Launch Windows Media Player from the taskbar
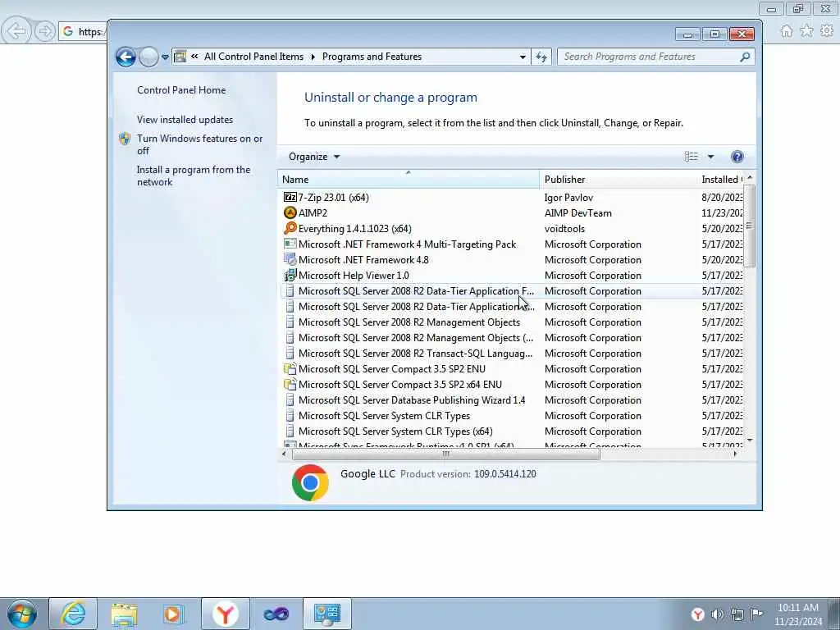 [174, 614]
